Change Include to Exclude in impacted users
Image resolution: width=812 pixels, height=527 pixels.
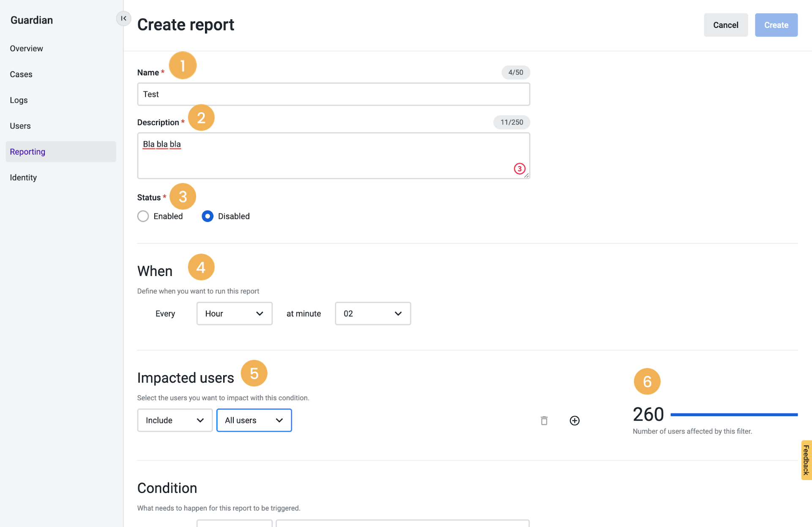click(x=174, y=420)
